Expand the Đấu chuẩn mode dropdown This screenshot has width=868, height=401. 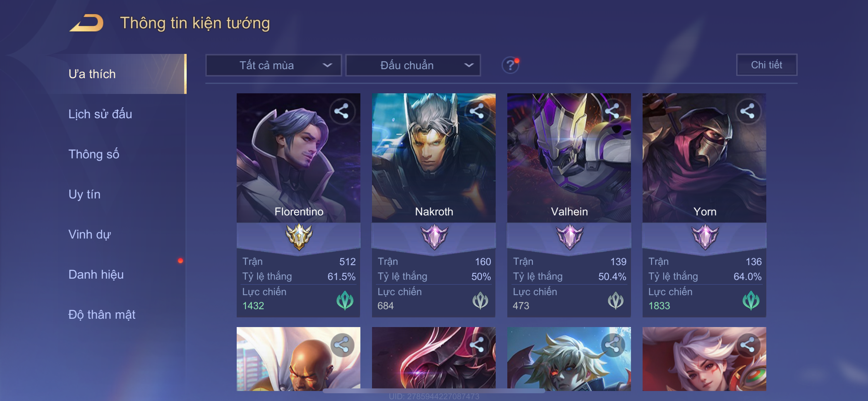pyautogui.click(x=413, y=65)
